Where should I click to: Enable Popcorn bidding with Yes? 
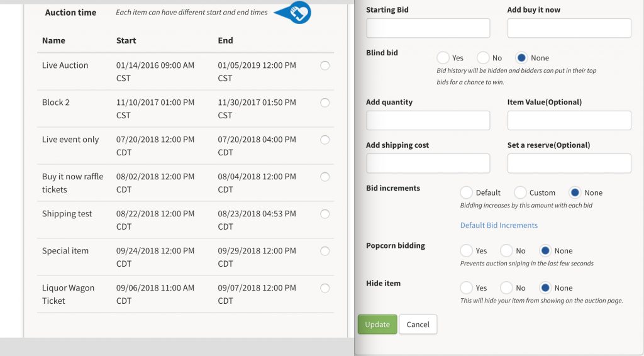click(x=466, y=250)
